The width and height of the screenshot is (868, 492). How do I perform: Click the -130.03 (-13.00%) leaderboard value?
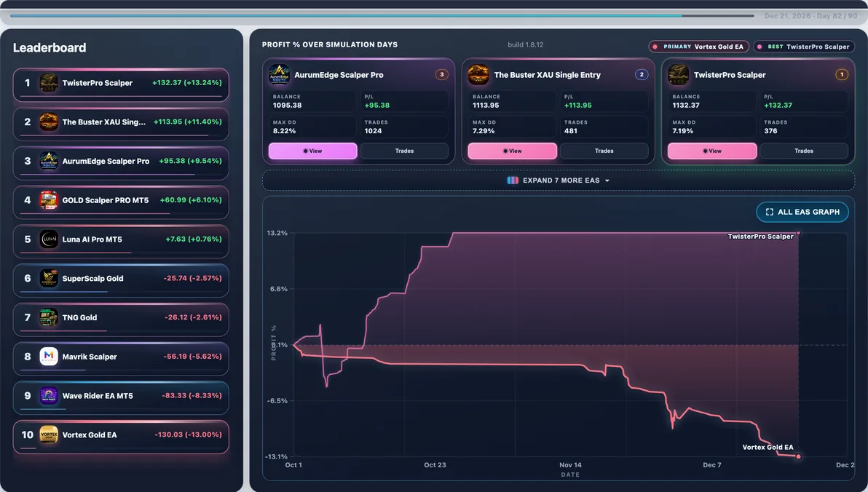click(188, 435)
